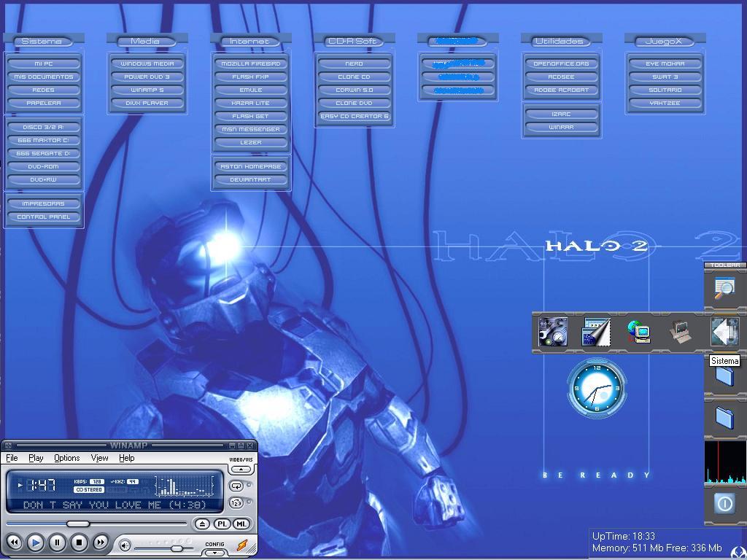Open the wrench and gauge tools icon
The height and width of the screenshot is (560, 747).
click(553, 332)
